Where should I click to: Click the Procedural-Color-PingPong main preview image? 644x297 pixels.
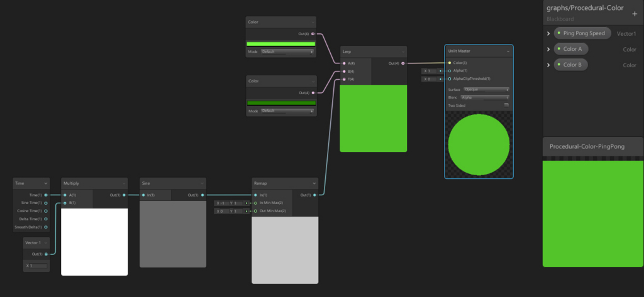click(593, 213)
